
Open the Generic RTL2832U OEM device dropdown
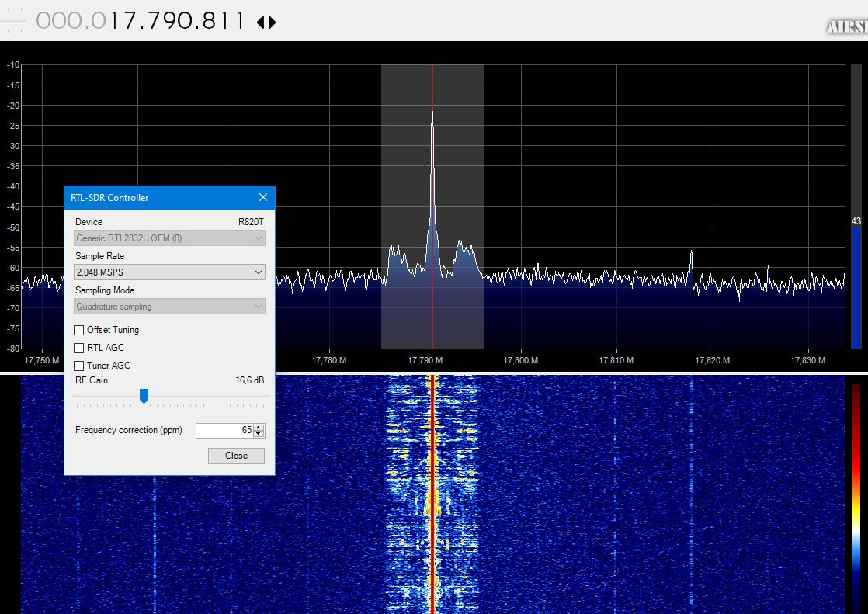(x=169, y=238)
